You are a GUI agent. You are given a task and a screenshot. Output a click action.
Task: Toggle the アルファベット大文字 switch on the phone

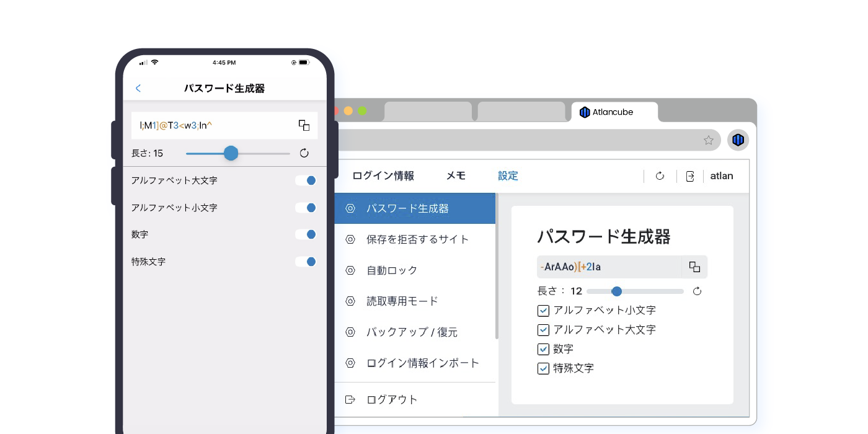(x=306, y=180)
